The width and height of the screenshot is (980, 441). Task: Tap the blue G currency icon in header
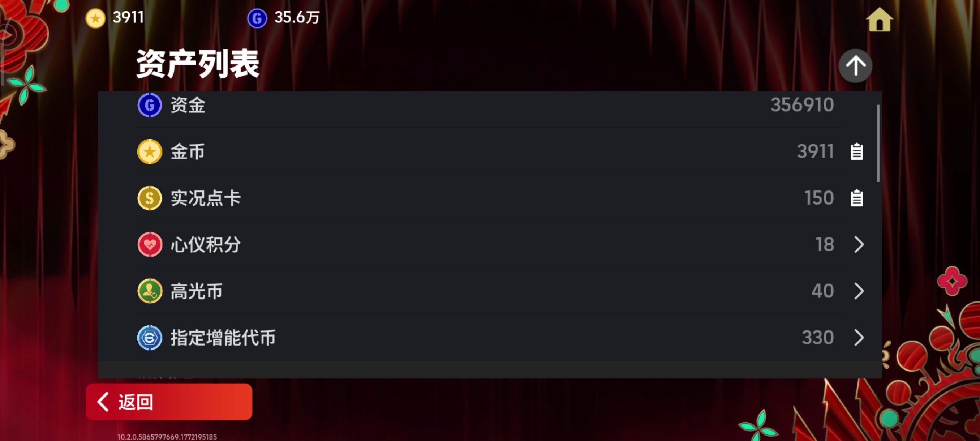point(257,18)
